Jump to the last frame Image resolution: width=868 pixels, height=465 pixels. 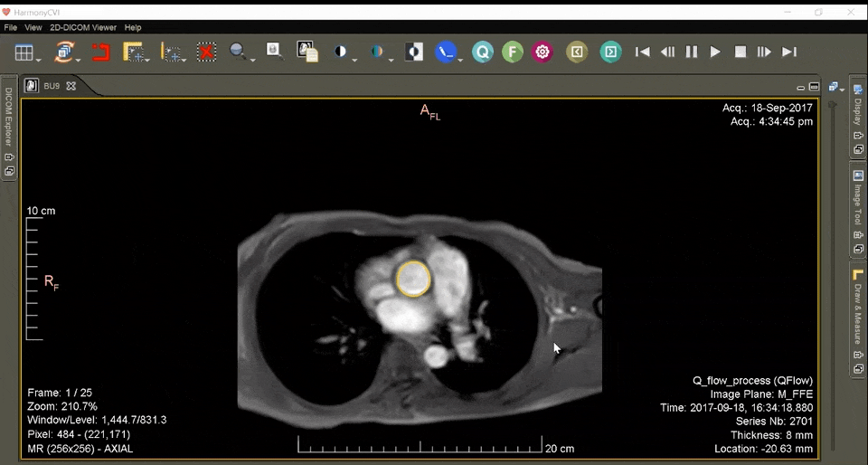pyautogui.click(x=789, y=52)
